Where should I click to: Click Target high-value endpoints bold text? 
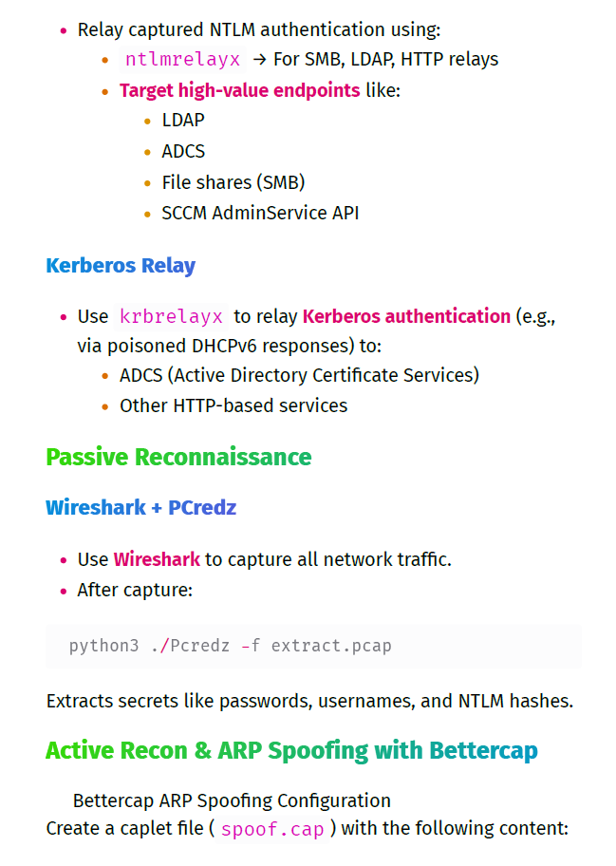[x=240, y=90]
